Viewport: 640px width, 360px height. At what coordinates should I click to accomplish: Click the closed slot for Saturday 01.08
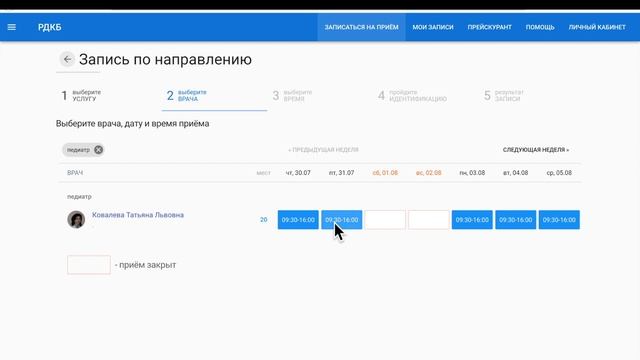[385, 220]
